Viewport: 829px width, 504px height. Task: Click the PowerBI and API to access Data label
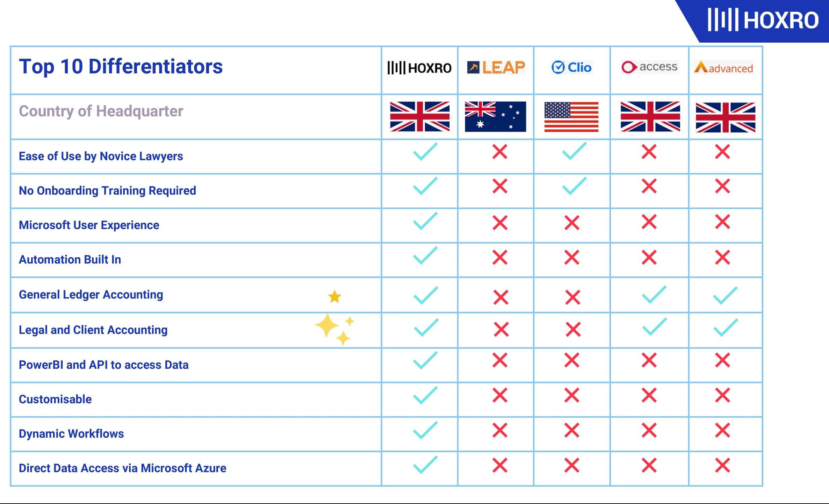[103, 365]
